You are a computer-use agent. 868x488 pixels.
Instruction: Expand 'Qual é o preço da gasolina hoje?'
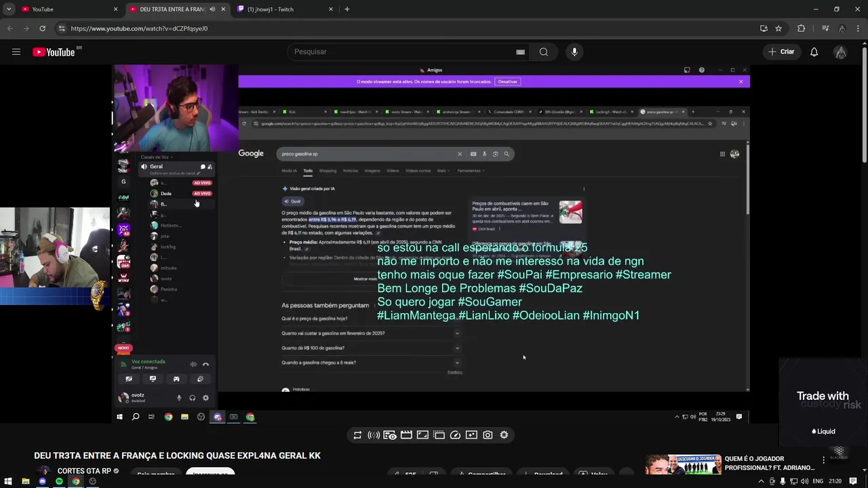tap(371, 319)
